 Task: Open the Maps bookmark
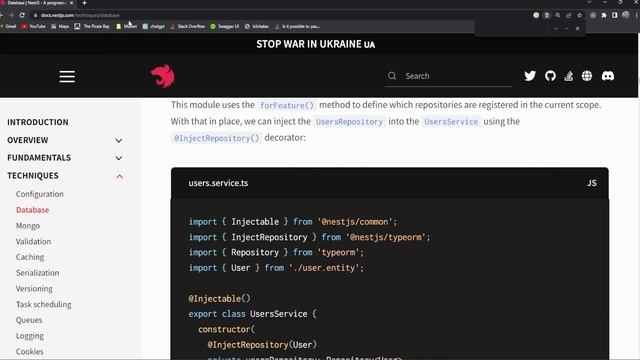[x=60, y=26]
